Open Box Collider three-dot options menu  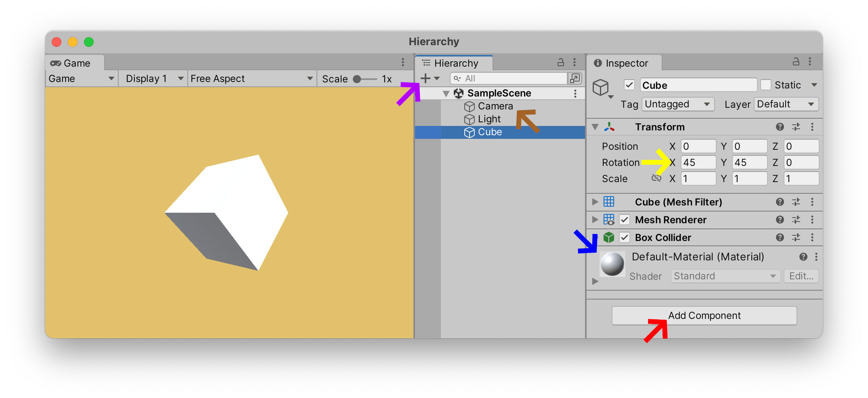[x=812, y=238]
